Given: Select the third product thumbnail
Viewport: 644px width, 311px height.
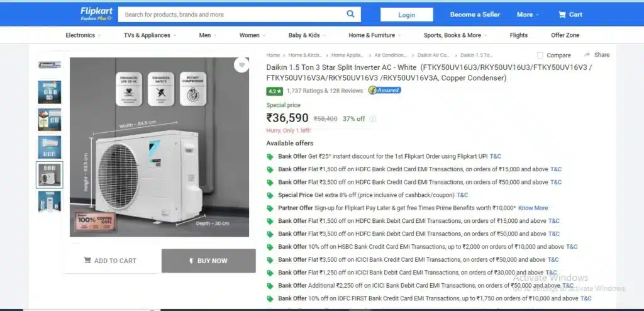Looking at the screenshot, I should 50,120.
